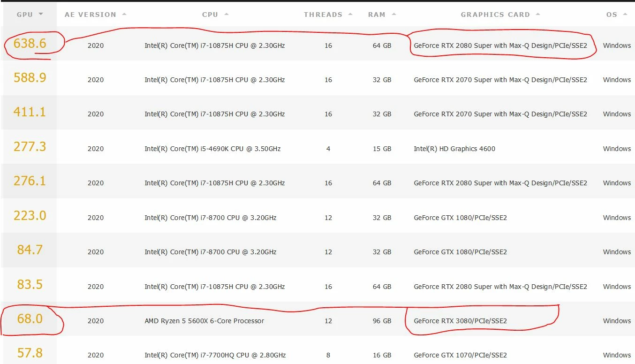The width and height of the screenshot is (635, 364).
Task: Click the i7-8700 CPU cell in the 223.0 row
Action: (x=211, y=218)
